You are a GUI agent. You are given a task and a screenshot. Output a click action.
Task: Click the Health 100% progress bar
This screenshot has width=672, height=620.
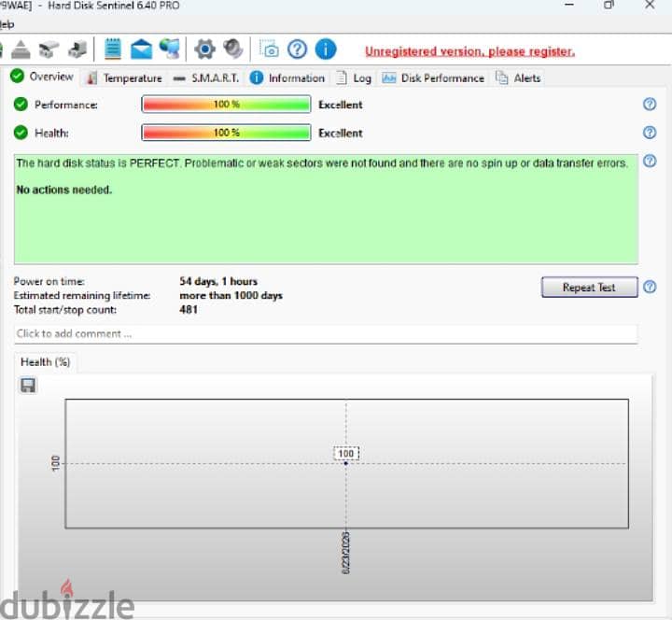click(x=226, y=133)
